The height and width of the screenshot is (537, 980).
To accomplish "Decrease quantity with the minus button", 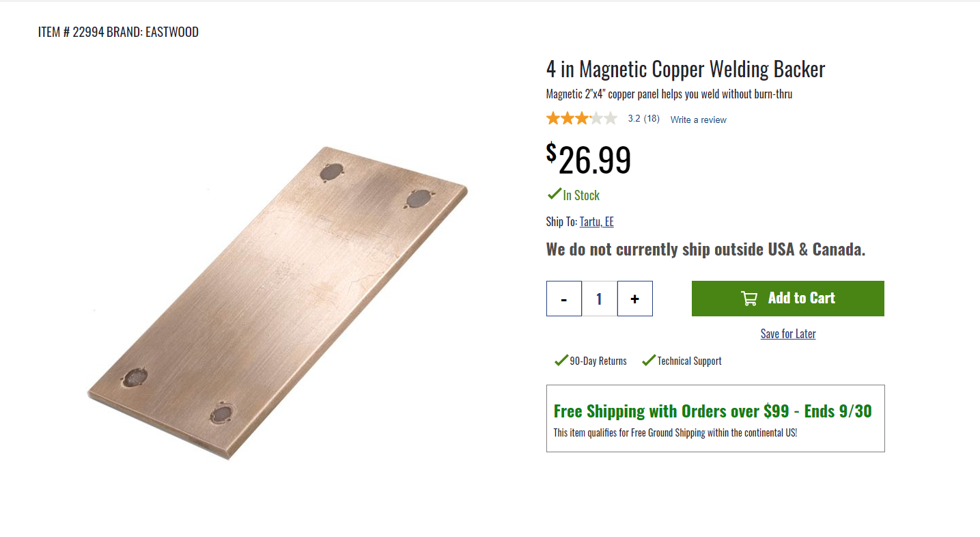I will [x=564, y=299].
